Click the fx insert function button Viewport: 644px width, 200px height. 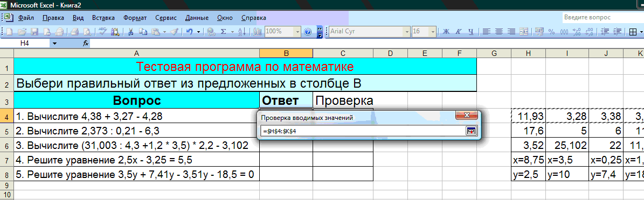[x=86, y=43]
